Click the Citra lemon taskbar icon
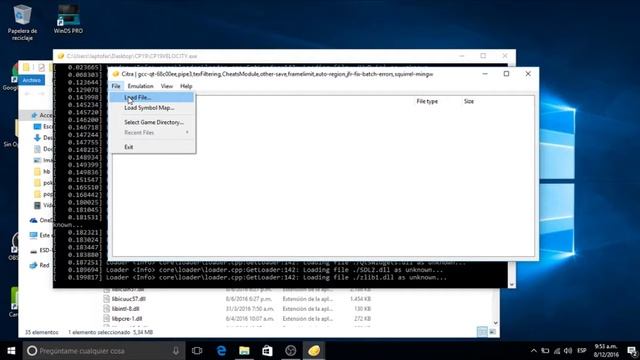The image size is (640, 360). 314,351
